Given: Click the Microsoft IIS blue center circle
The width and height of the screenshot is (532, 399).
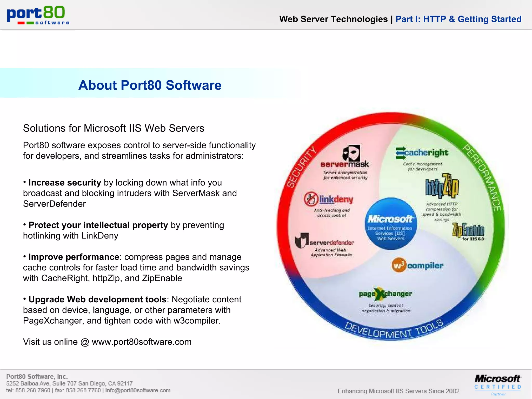Looking at the screenshot, I should tap(390, 224).
